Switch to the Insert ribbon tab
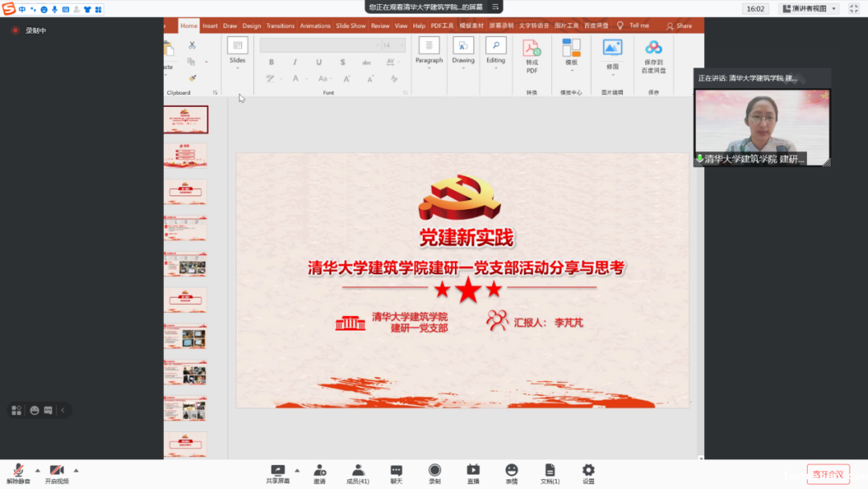Viewport: 868px width, 489px height. (x=210, y=26)
